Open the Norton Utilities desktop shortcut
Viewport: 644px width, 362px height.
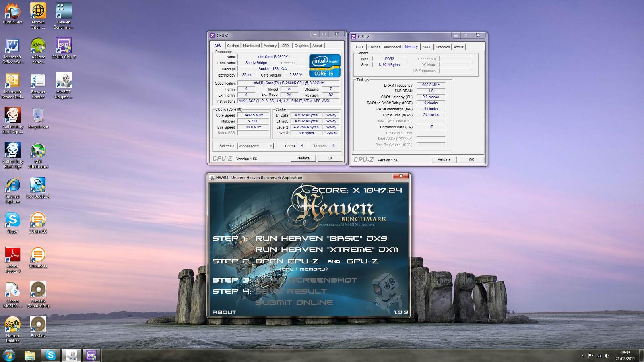point(12,330)
